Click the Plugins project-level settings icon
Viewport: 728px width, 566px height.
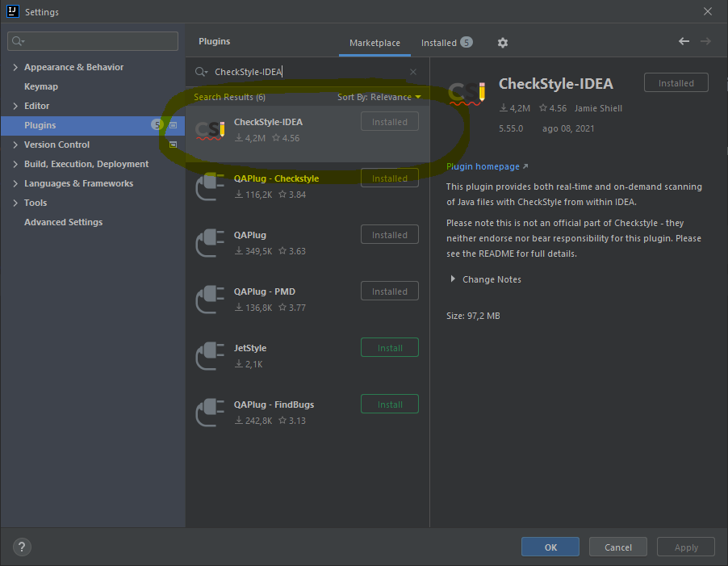[173, 125]
